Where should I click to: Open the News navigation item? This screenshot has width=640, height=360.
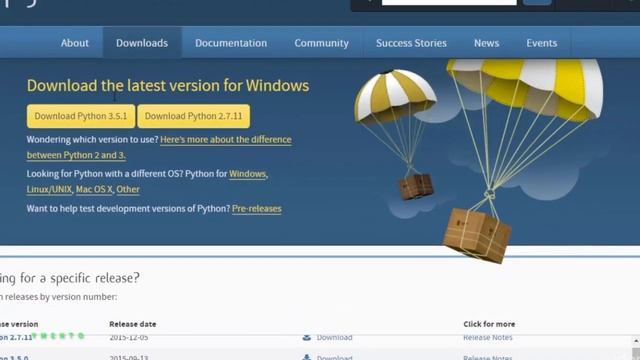(x=487, y=43)
